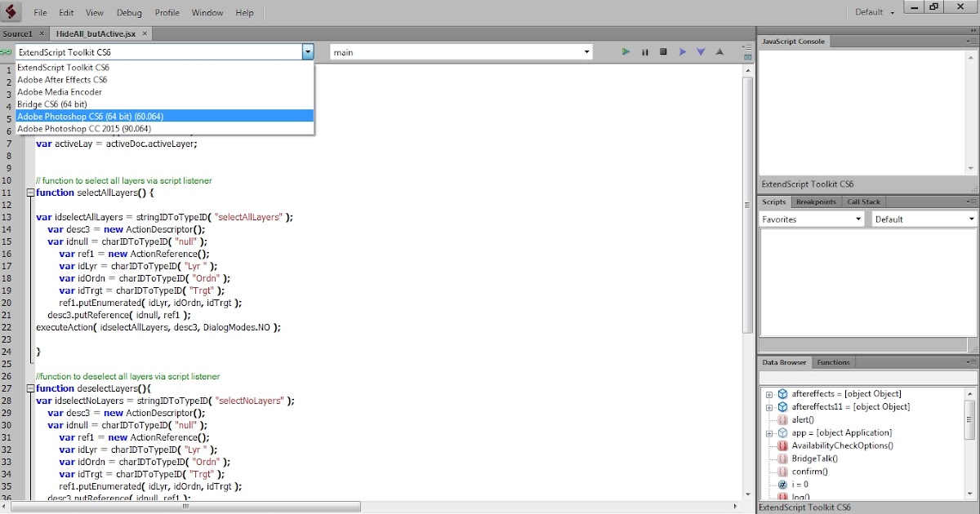
Task: Run the script with the green play icon
Action: pos(626,51)
